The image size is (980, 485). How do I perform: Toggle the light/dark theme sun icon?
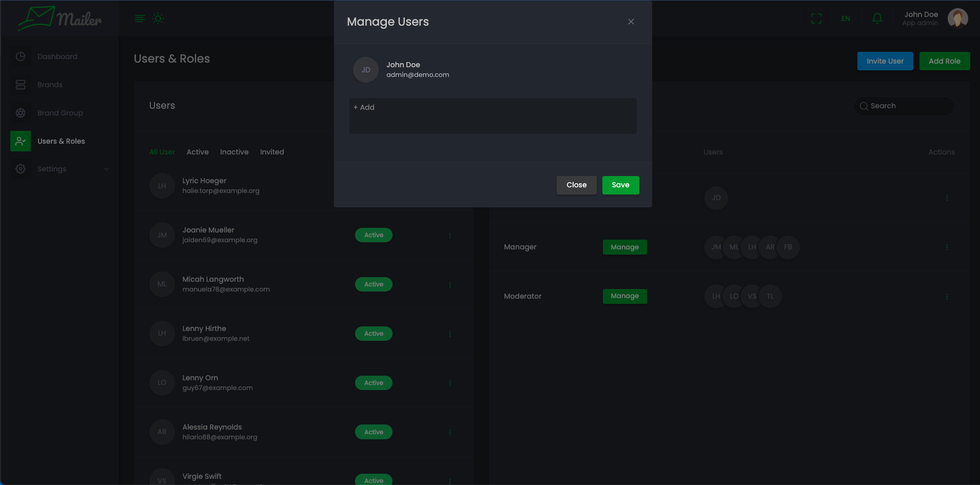point(158,19)
